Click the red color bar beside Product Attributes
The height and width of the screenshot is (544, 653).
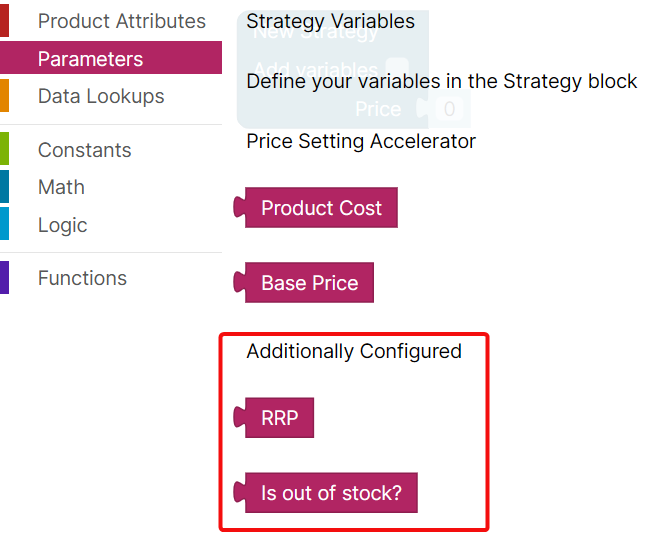point(4,21)
